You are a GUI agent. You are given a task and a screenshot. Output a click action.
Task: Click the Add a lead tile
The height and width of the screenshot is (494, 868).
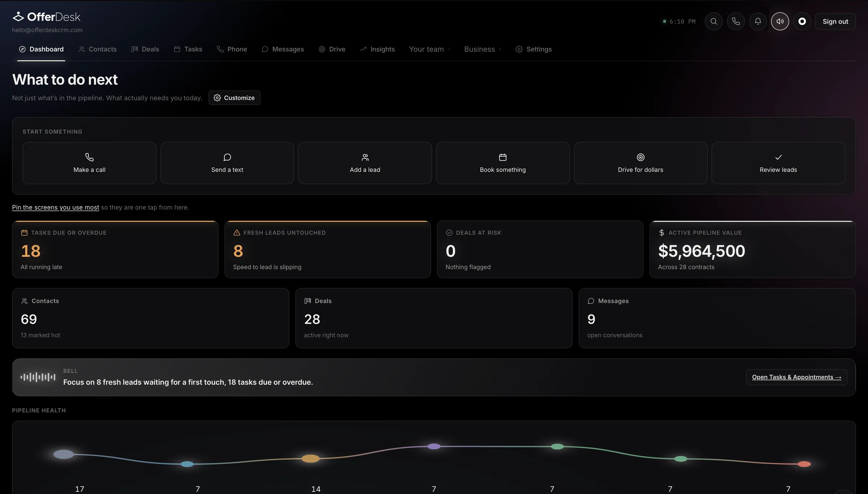(x=365, y=163)
